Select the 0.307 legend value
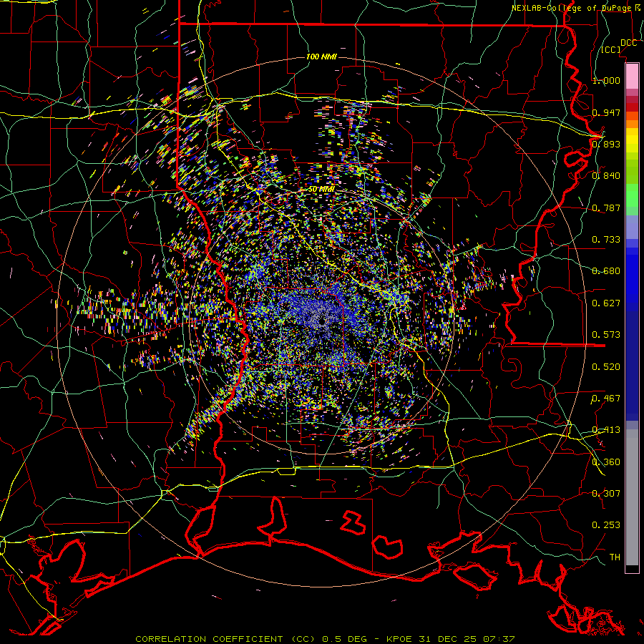Screen dimensions: 644x644 point(606,494)
